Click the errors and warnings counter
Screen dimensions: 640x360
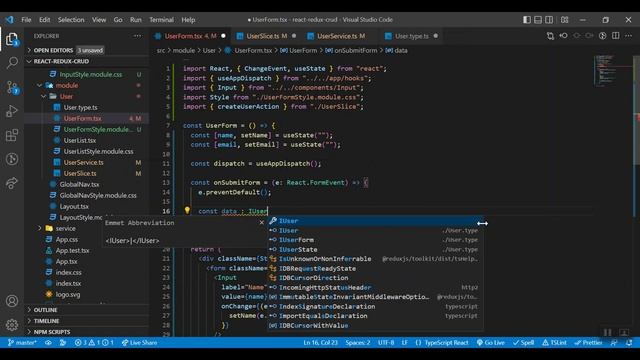[x=94, y=342]
